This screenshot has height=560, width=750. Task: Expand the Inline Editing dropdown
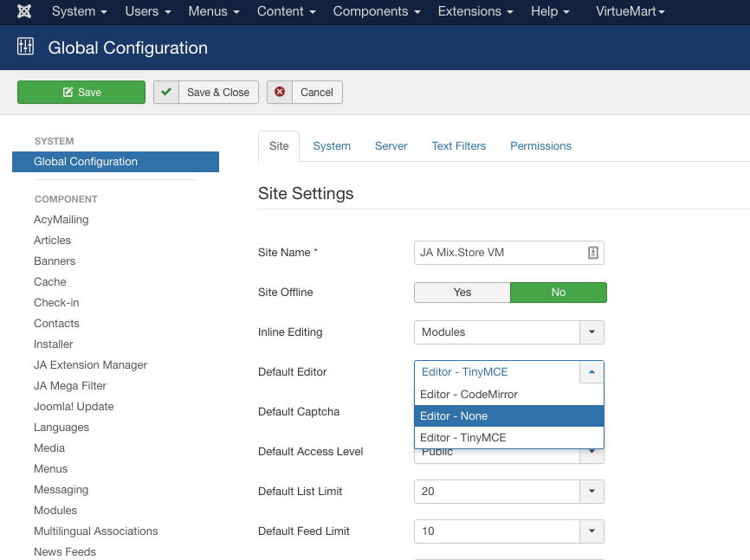[x=592, y=332]
